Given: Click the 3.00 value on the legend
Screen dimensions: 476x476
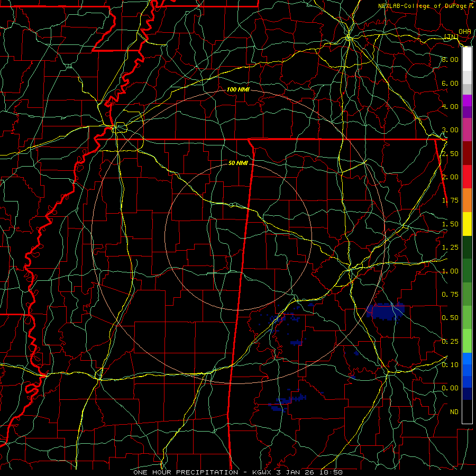Looking at the screenshot, I should (450, 130).
